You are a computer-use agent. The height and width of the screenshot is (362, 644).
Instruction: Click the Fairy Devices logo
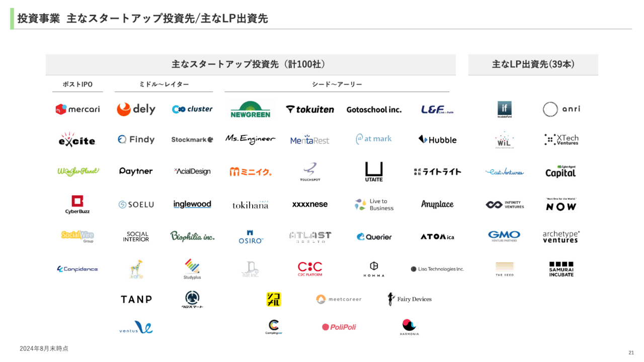[410, 299]
